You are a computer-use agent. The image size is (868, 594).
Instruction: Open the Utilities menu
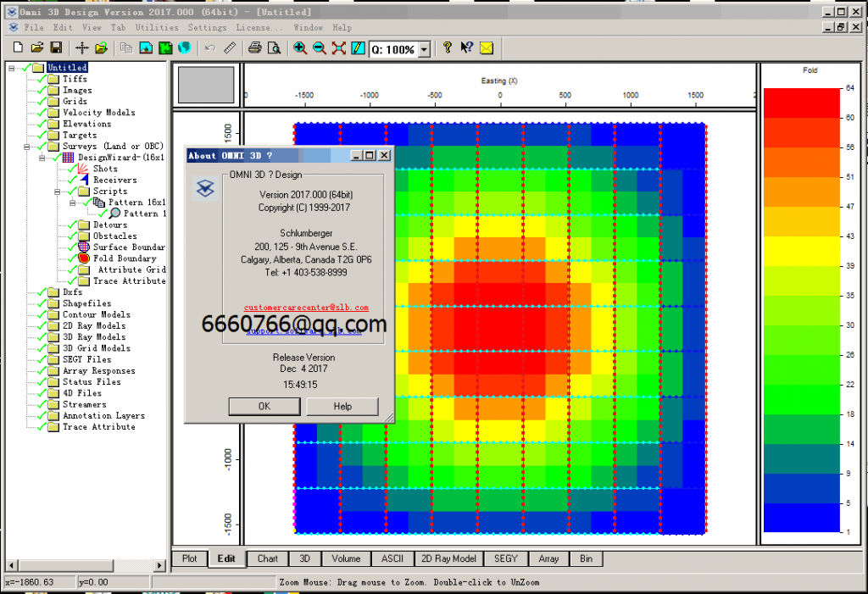coord(157,27)
